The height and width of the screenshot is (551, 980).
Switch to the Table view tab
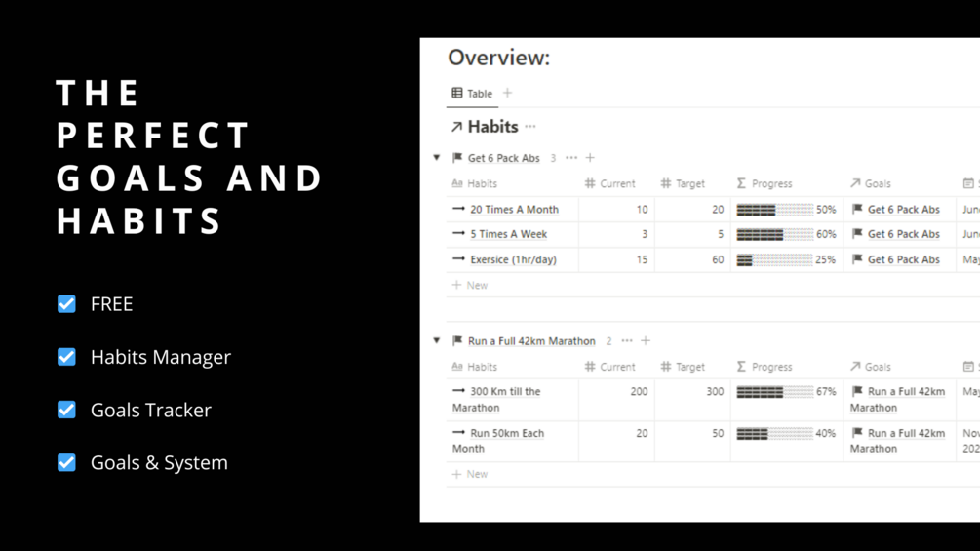(x=472, y=94)
